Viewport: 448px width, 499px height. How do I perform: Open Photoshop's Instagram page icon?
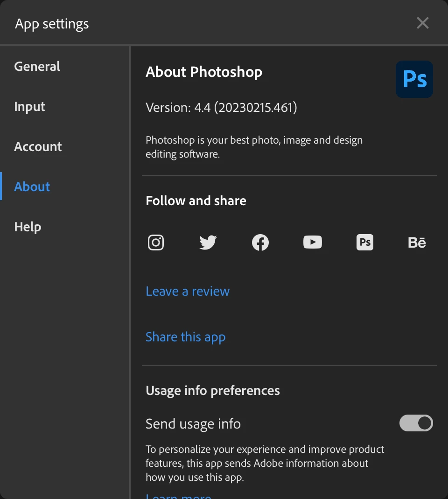point(156,243)
